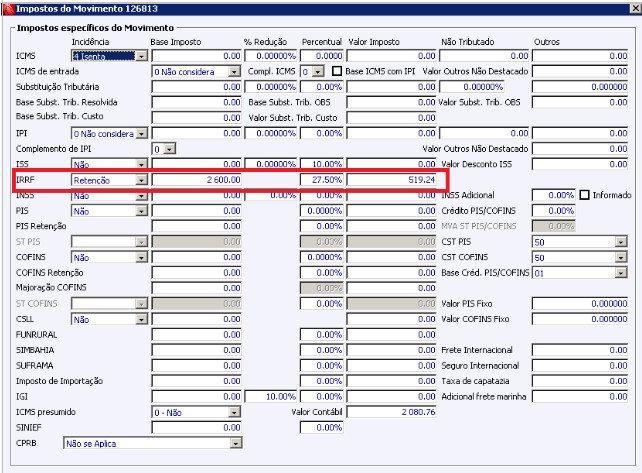This screenshot has height=473, width=642.
Task: Click Base Subst. Trib. Custo field
Action: [197, 118]
